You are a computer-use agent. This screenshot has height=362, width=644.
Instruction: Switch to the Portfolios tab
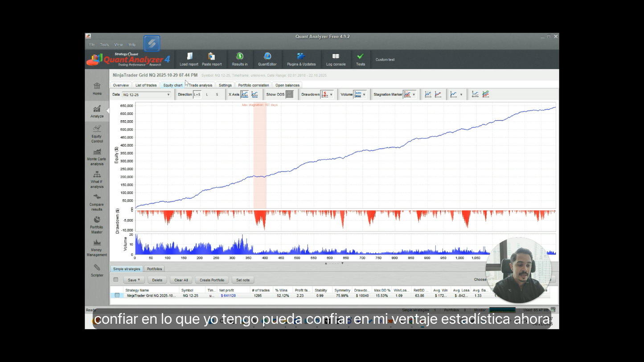tap(155, 269)
